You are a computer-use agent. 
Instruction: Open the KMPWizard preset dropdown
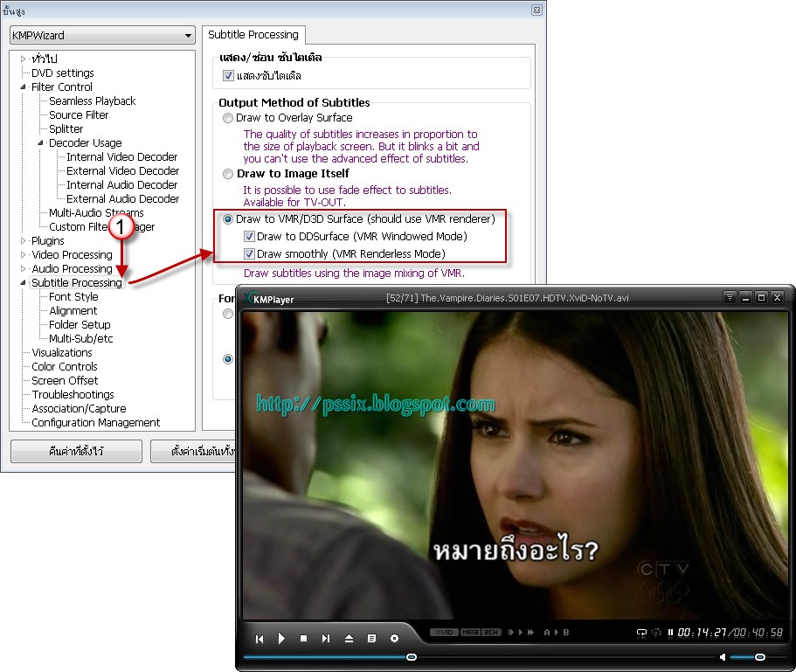click(x=102, y=36)
